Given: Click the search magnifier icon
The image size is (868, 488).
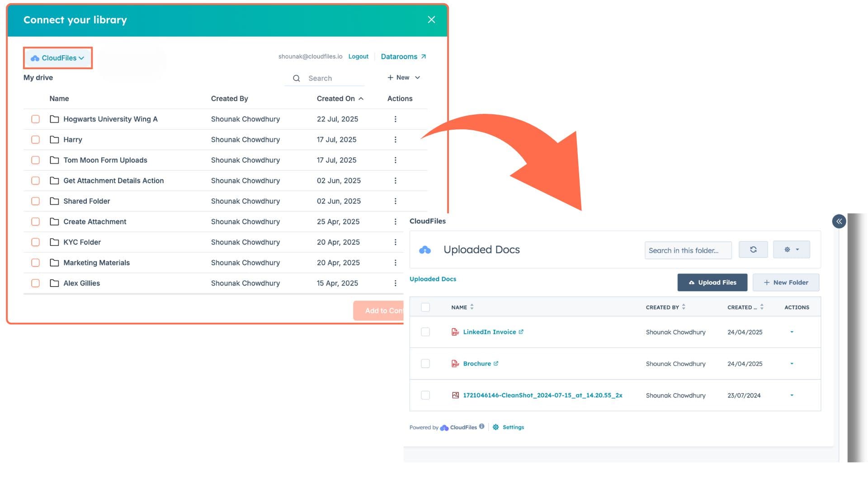Looking at the screenshot, I should click(297, 78).
